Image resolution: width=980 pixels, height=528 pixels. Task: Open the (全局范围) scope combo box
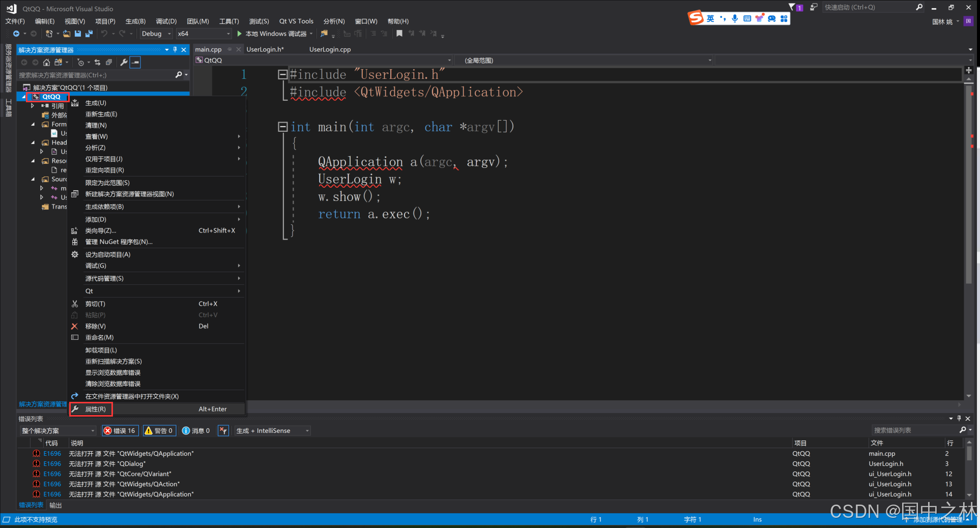[x=584, y=60]
